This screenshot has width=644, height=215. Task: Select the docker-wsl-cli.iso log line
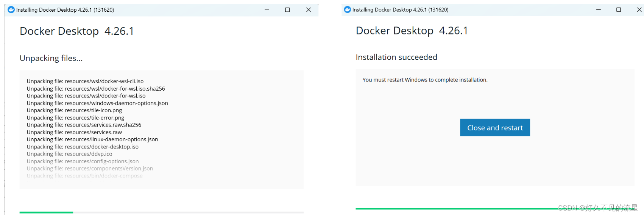[x=85, y=81]
